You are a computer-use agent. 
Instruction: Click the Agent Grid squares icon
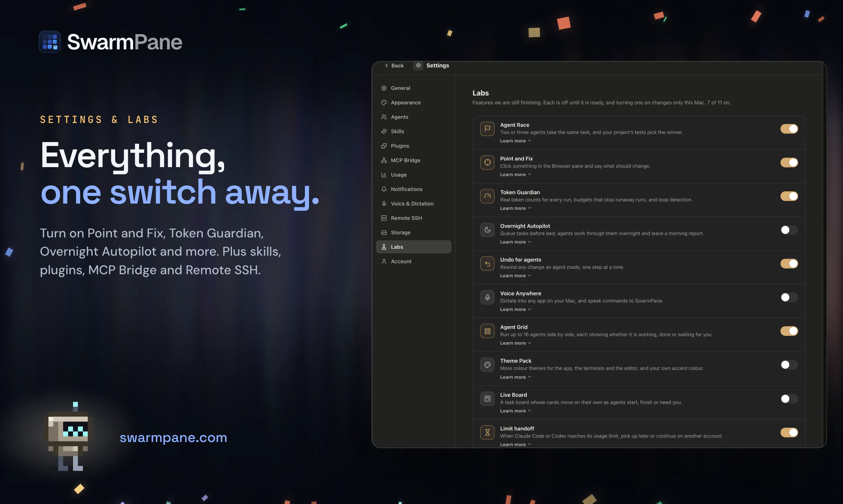click(x=487, y=331)
